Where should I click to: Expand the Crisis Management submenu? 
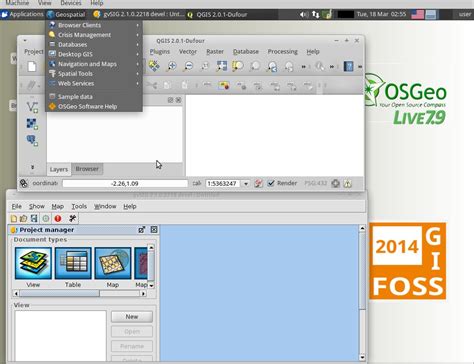coord(94,35)
